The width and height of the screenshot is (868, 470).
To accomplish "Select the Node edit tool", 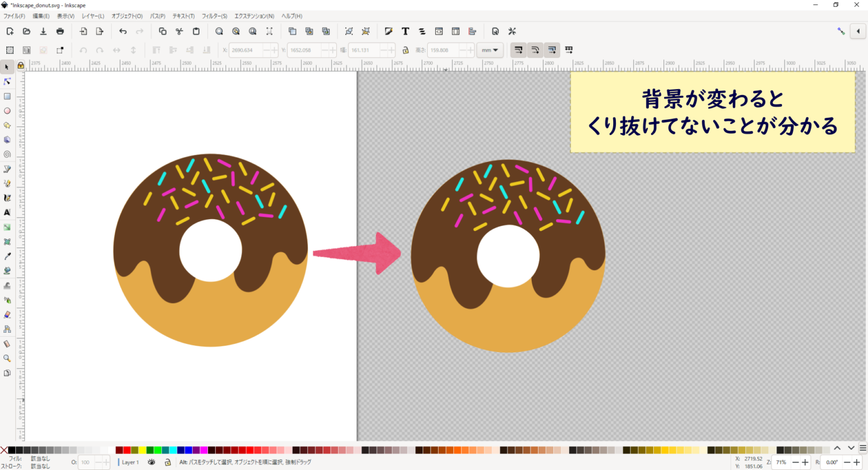I will pyautogui.click(x=7, y=82).
